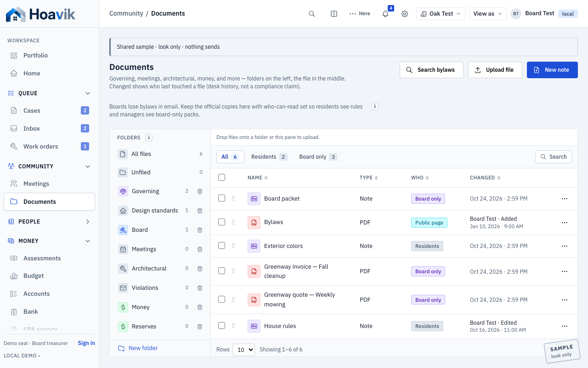Open the rows per page selector
Image resolution: width=588 pixels, height=368 pixels.
tap(243, 350)
